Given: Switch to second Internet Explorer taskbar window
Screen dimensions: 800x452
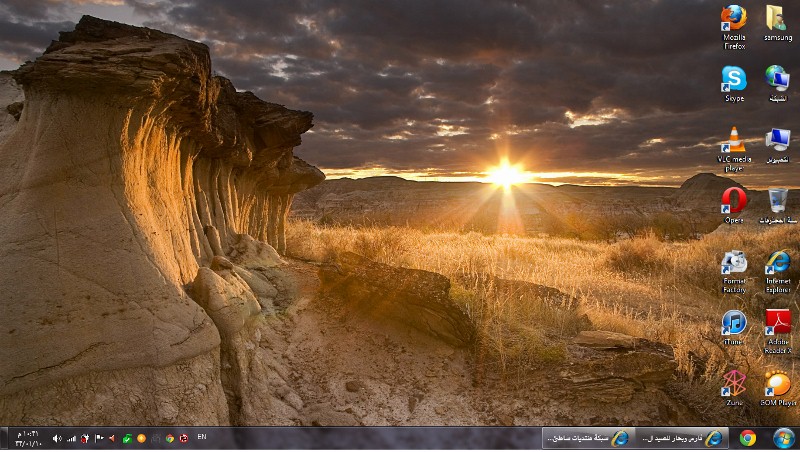Looking at the screenshot, I should (587, 438).
